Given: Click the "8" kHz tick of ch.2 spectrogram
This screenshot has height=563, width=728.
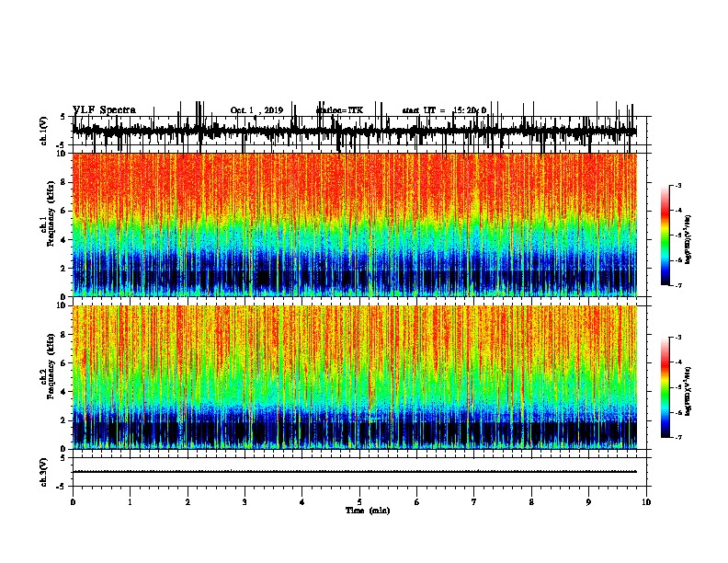Looking at the screenshot, I should coord(64,335).
